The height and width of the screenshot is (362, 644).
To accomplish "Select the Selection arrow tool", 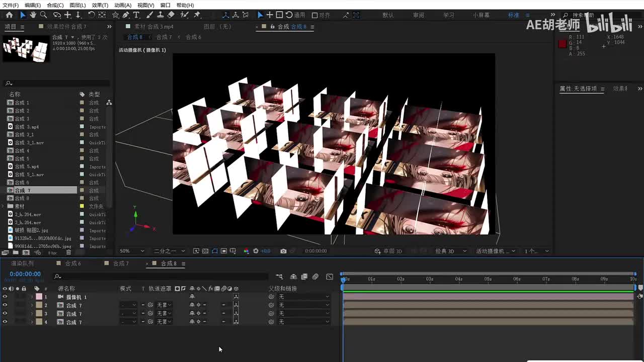I will pos(23,15).
